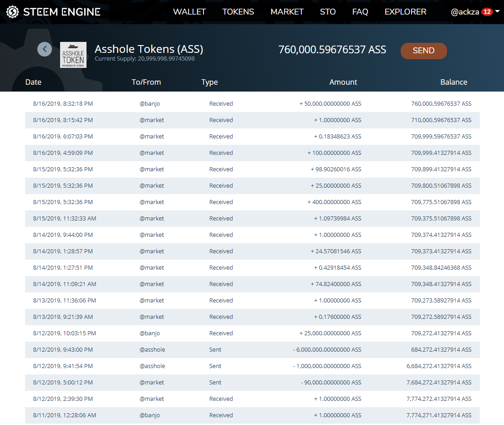Click the date 8/14/2019, 9:44:00 PM
504x425 pixels.
(x=63, y=235)
